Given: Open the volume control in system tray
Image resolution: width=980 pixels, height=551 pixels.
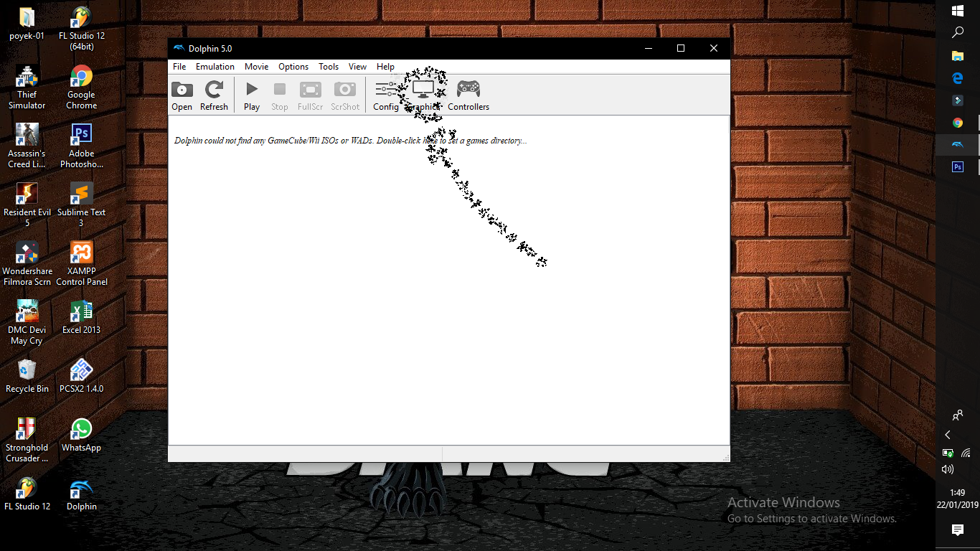Looking at the screenshot, I should [948, 469].
